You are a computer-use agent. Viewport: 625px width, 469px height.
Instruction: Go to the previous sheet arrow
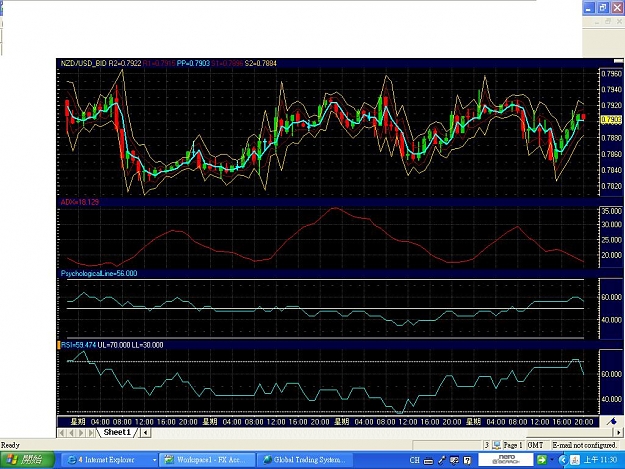pos(71,433)
